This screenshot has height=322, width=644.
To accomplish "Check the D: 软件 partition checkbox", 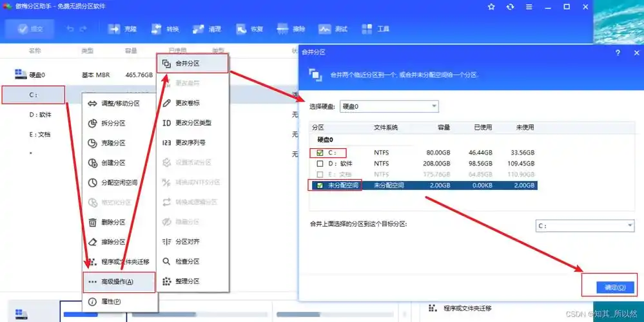I will point(320,164).
